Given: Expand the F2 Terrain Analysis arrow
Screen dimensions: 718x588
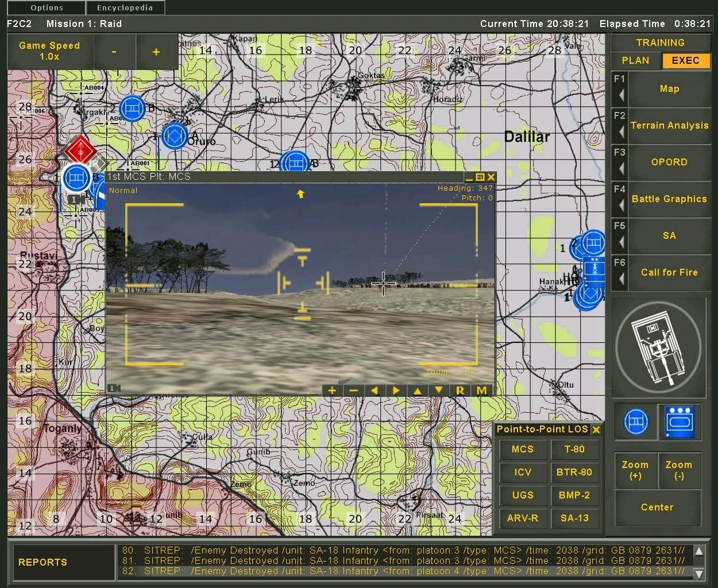Looking at the screenshot, I should tap(620, 131).
